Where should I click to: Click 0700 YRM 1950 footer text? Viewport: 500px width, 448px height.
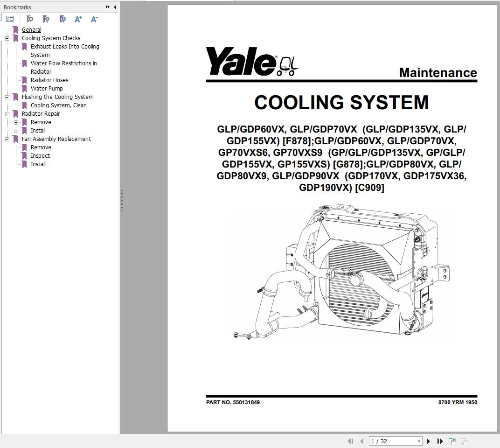pos(458,402)
